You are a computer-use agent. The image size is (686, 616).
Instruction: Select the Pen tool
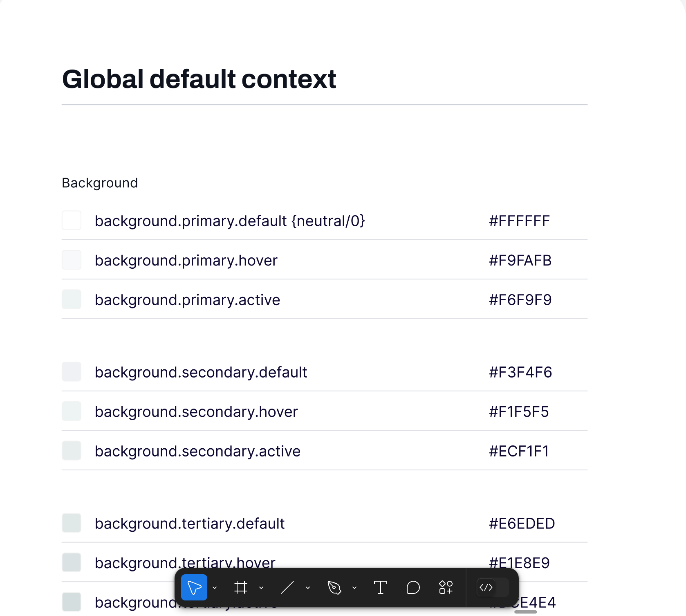[334, 587]
